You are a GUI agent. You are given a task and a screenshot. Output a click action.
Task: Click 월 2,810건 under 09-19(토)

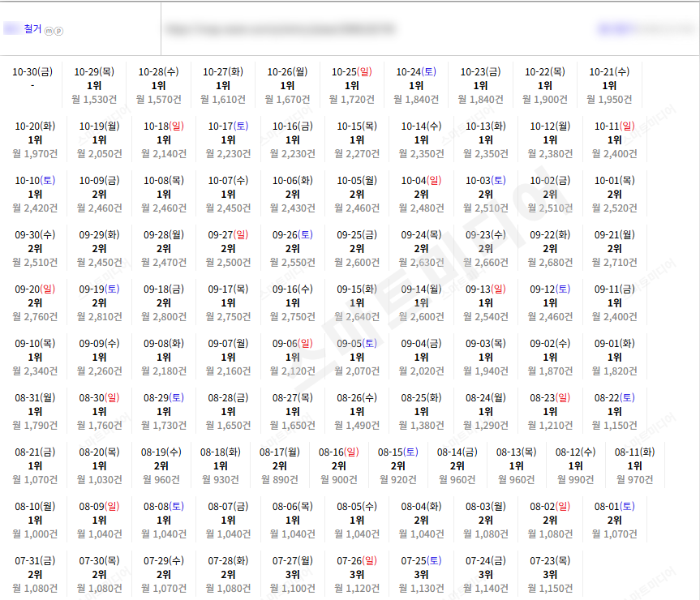(100, 317)
